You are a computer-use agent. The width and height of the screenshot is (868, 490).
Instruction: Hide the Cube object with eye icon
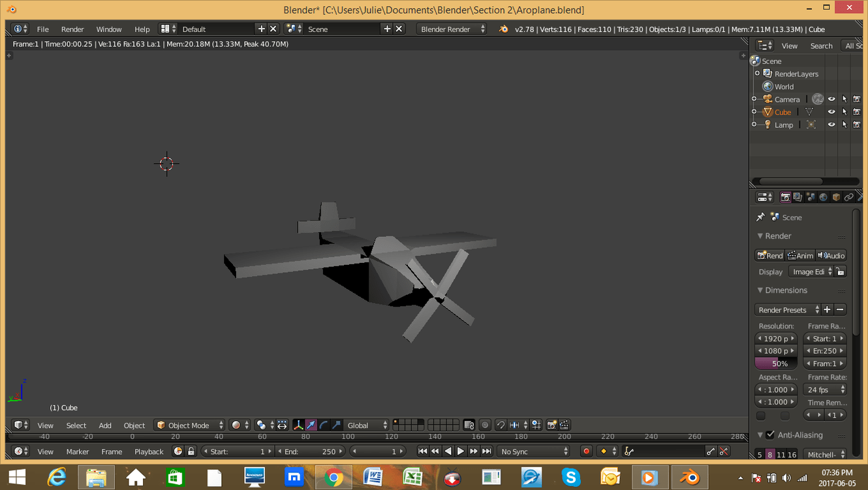click(831, 112)
